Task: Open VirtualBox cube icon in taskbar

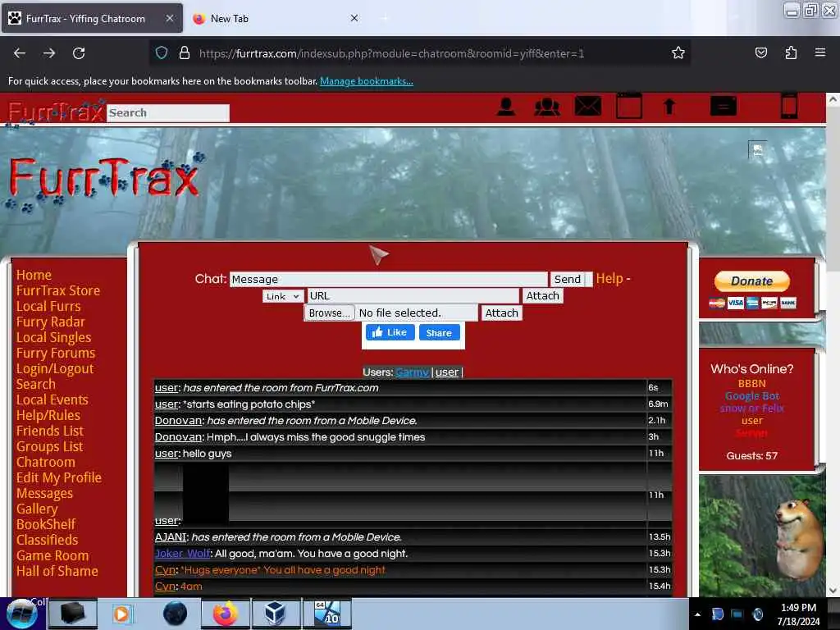Action: pyautogui.click(x=276, y=614)
